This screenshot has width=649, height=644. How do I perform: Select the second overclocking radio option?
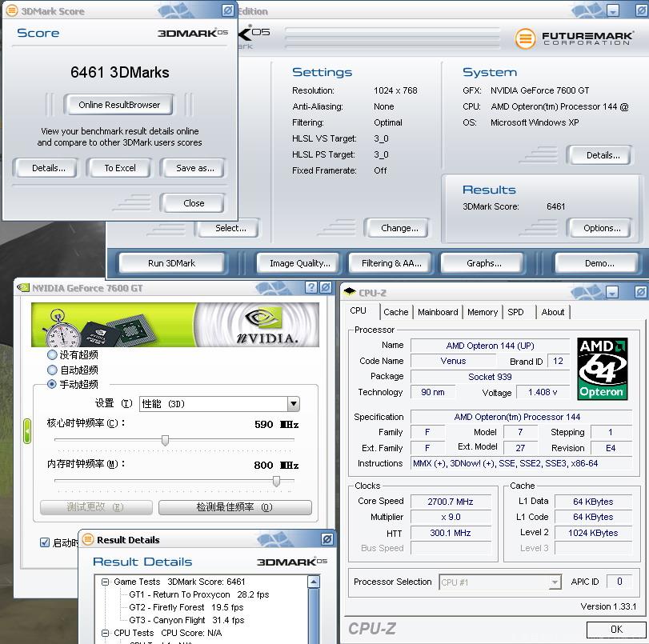coord(52,370)
